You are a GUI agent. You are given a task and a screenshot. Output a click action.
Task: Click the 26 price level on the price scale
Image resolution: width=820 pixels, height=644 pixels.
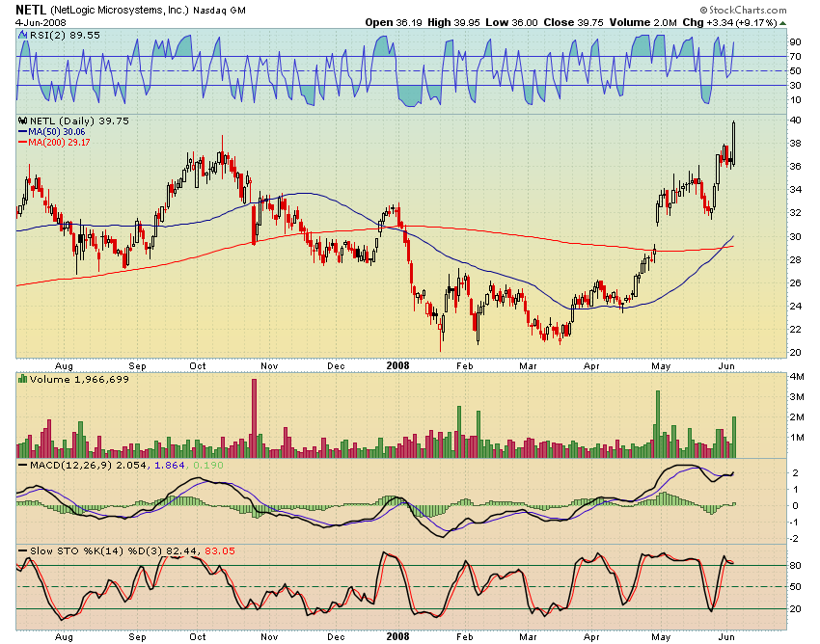tap(796, 282)
